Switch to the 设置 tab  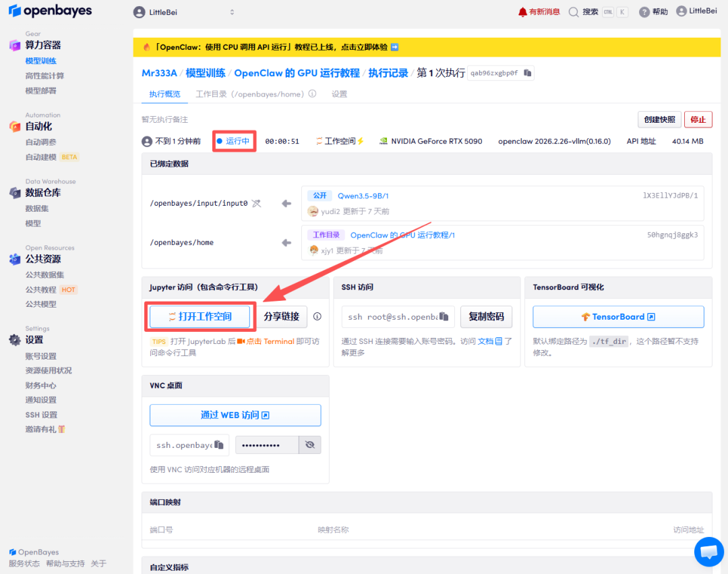[339, 94]
